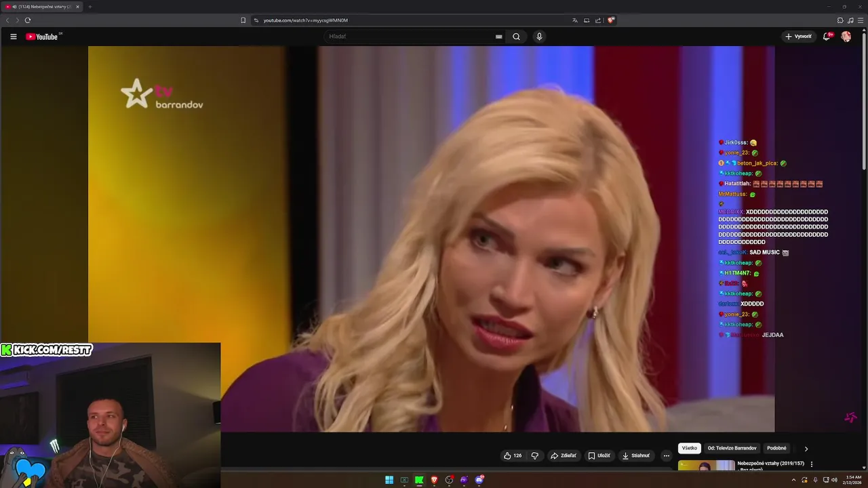Click the site settings icon beside the URL
Screen dimensions: 868x488
[256, 20]
